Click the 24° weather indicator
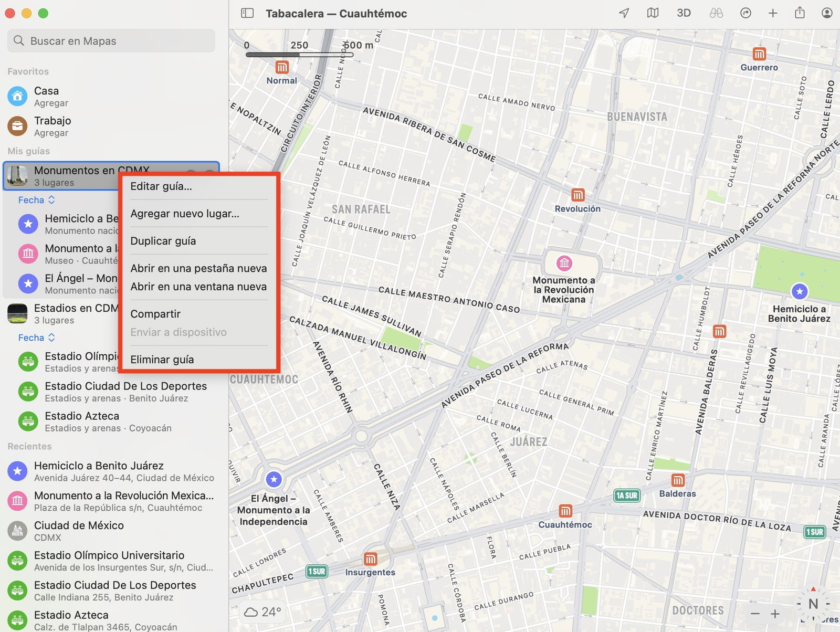840x632 pixels. pyautogui.click(x=262, y=612)
